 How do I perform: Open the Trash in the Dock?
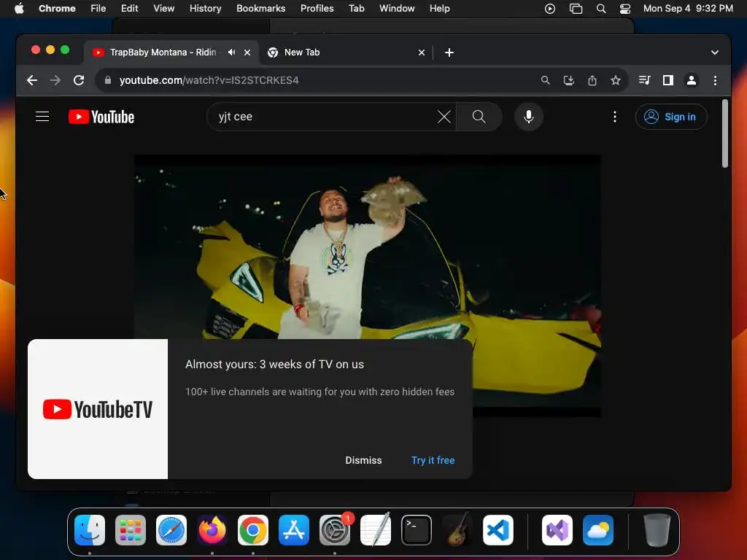click(657, 530)
